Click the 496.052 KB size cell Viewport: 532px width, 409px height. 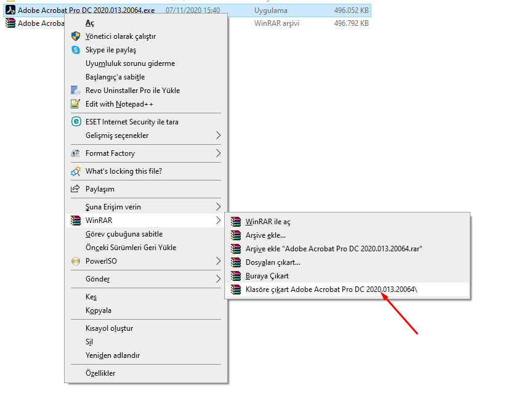351,10
